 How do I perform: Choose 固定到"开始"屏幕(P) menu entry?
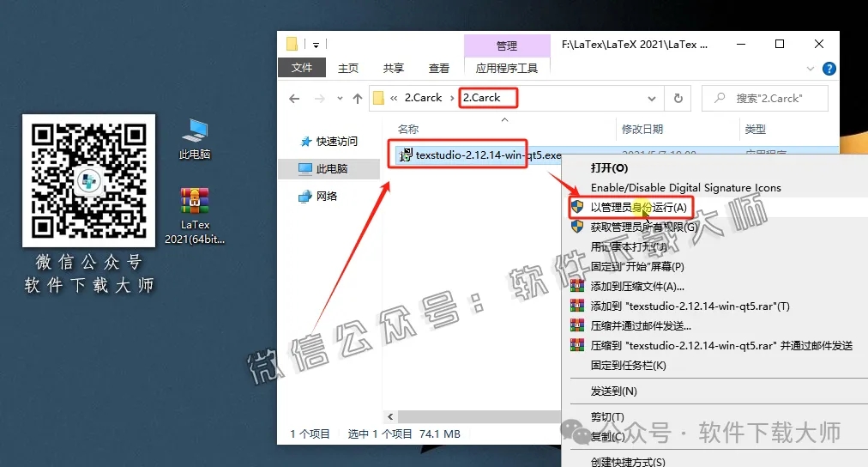click(x=637, y=266)
